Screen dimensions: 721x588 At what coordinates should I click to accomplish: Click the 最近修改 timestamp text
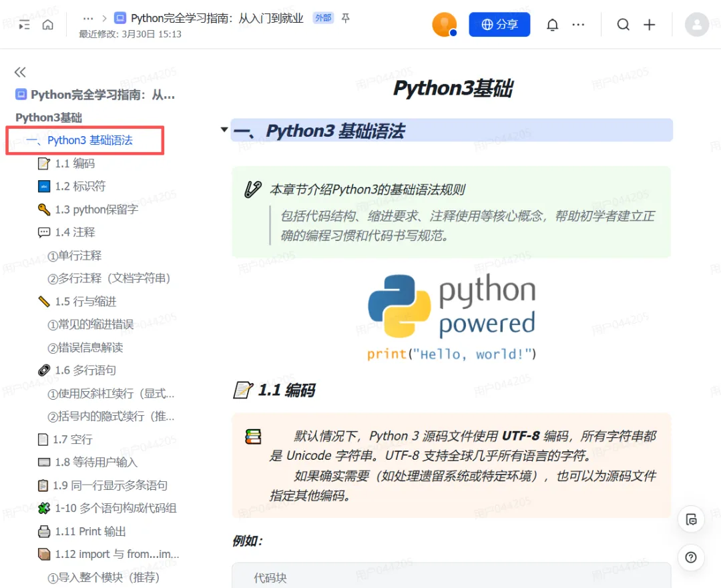(130, 35)
